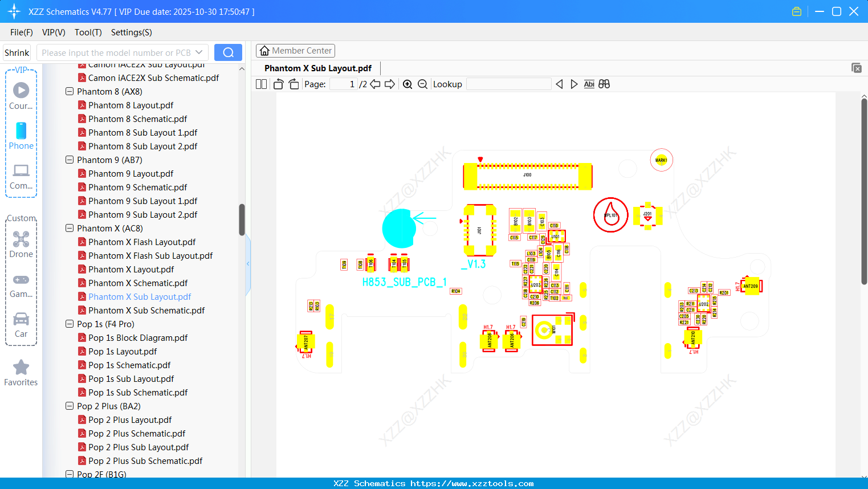The image size is (868, 489).
Task: Open the Member Center
Action: tap(295, 51)
